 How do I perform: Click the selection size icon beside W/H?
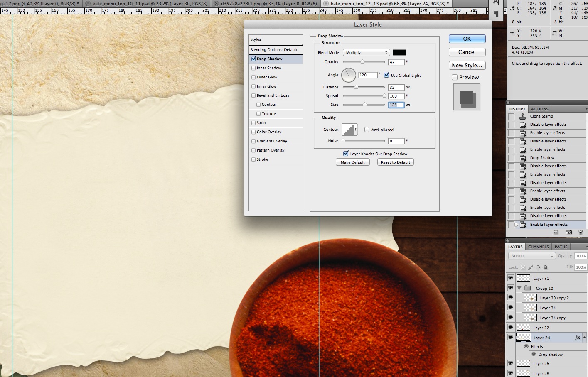pyautogui.click(x=554, y=33)
